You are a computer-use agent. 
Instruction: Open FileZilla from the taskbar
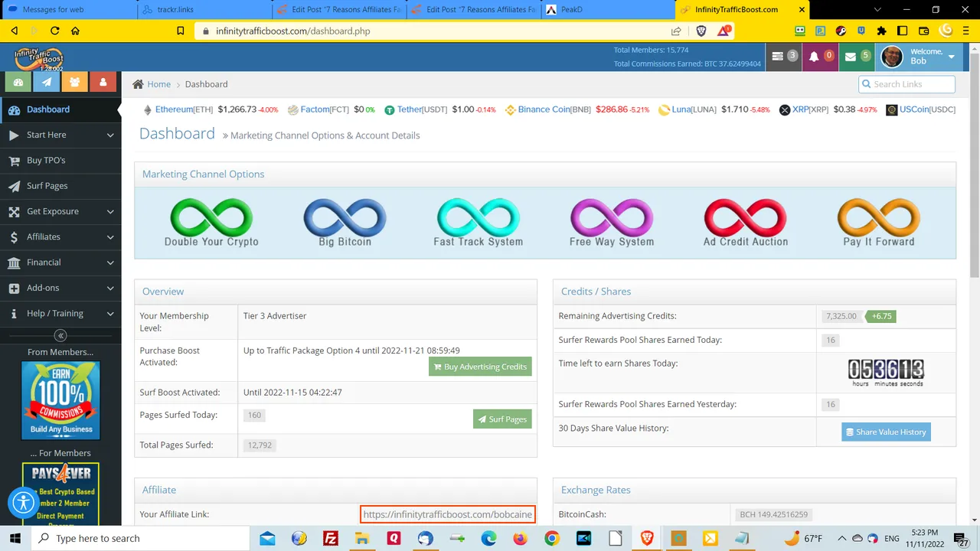(x=331, y=539)
